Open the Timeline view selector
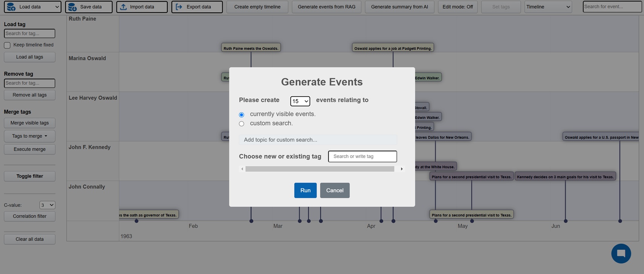644x274 pixels. tap(548, 7)
